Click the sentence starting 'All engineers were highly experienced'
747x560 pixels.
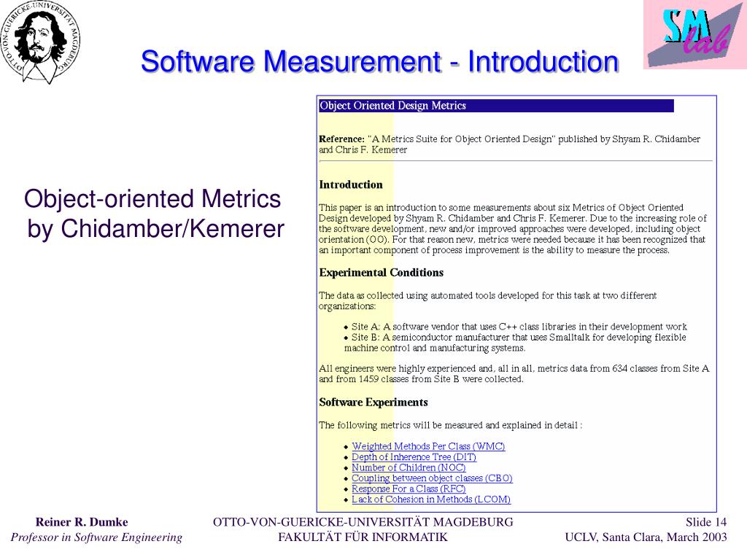[514, 374]
